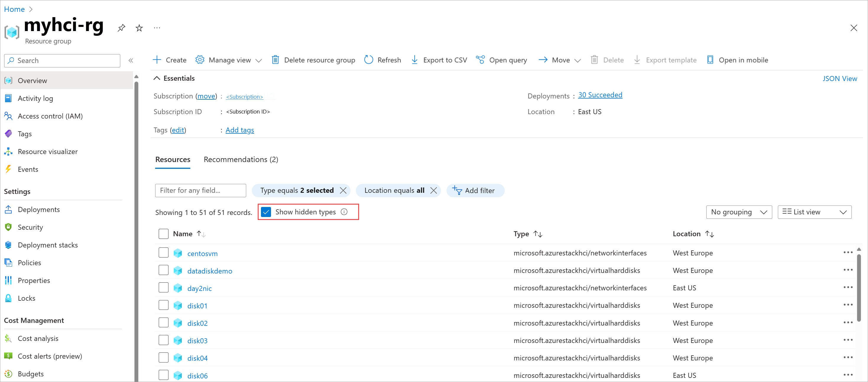Viewport: 868px width, 382px height.
Task: Open the more options ellipsis beside title
Action: [x=157, y=28]
